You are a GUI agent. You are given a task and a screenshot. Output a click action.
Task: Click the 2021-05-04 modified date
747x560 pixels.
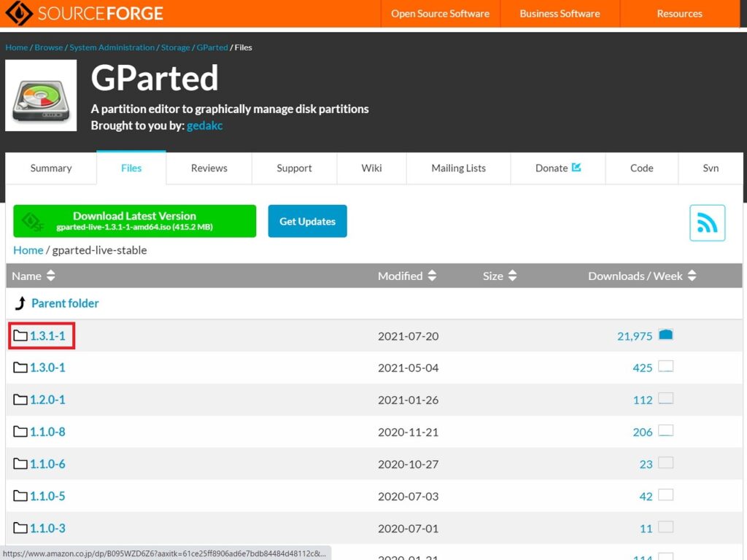(409, 367)
